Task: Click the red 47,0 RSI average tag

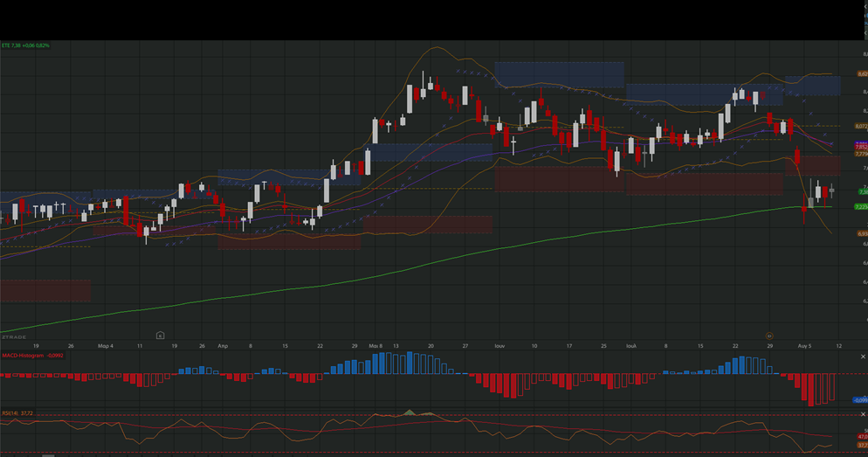Action: [863, 437]
